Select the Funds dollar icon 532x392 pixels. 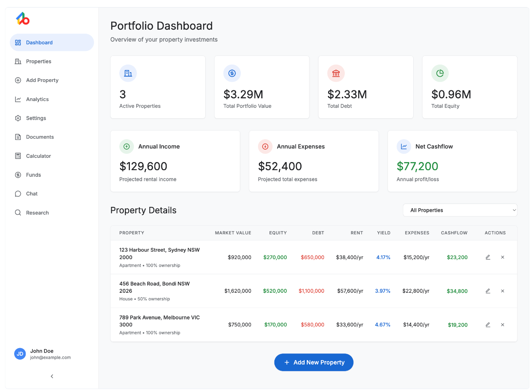tap(18, 175)
